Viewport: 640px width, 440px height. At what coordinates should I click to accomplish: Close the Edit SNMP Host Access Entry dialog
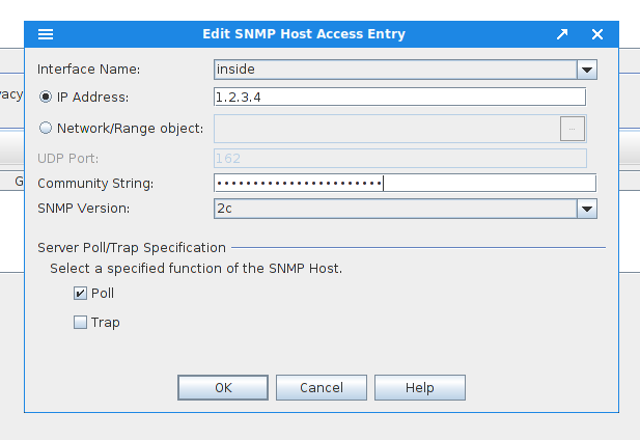pos(597,34)
